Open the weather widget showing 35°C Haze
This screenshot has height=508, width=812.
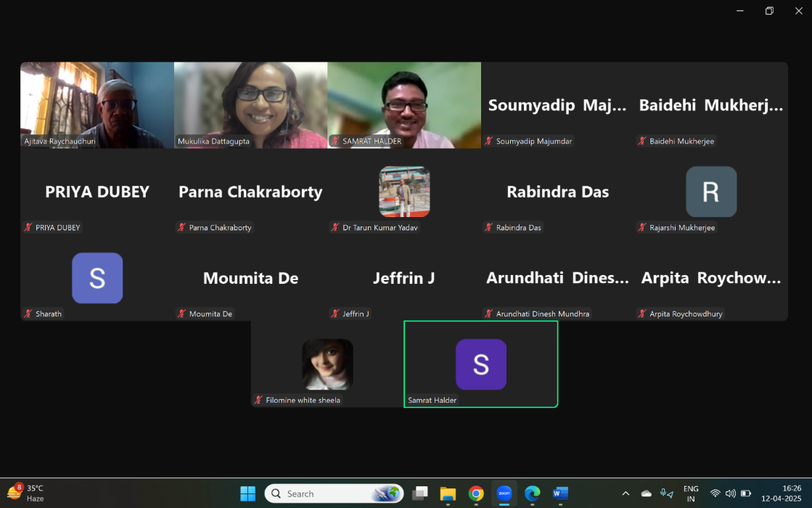click(x=26, y=493)
